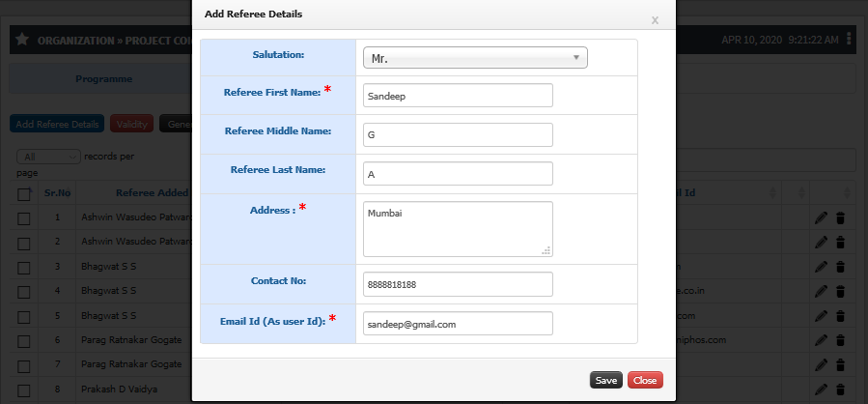
Task: Click the Contact No input field
Action: (458, 284)
